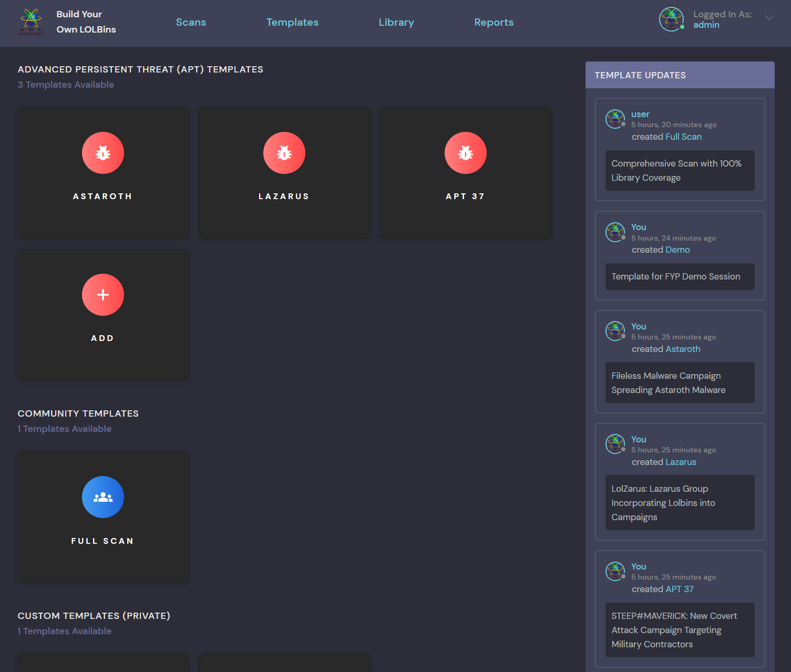Click the avatar beside the Demo update

(x=615, y=232)
